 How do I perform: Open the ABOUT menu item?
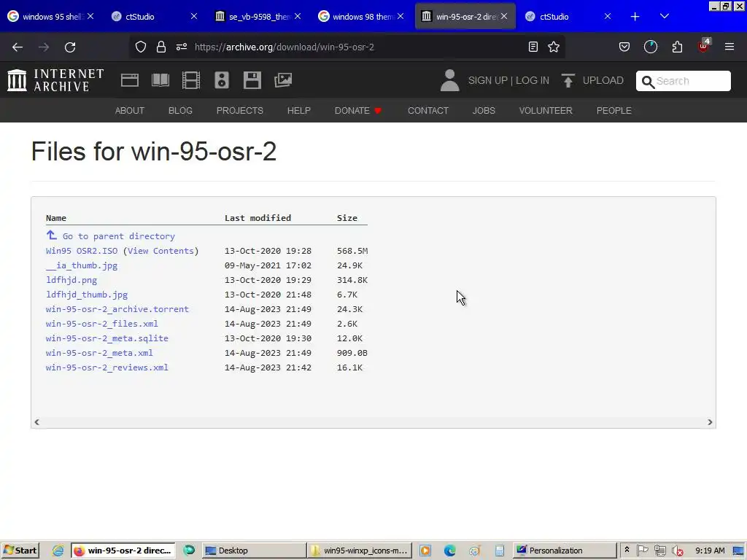click(130, 111)
